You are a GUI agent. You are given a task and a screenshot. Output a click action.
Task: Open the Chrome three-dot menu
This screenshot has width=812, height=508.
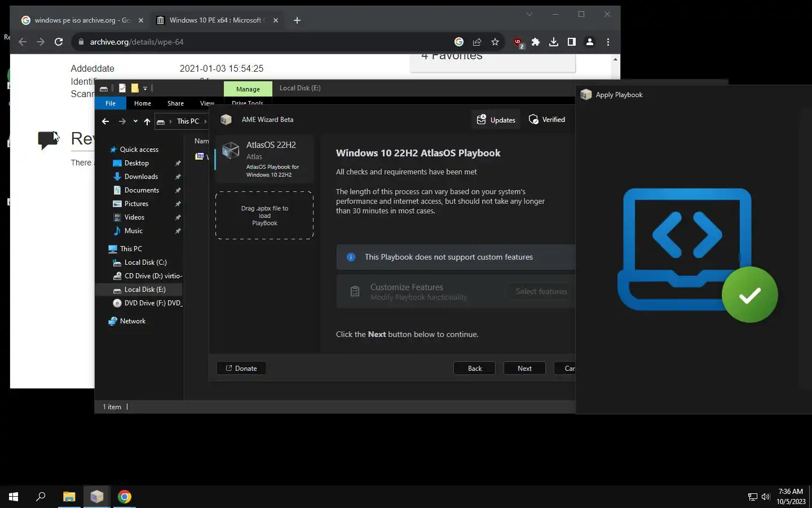[x=608, y=42]
